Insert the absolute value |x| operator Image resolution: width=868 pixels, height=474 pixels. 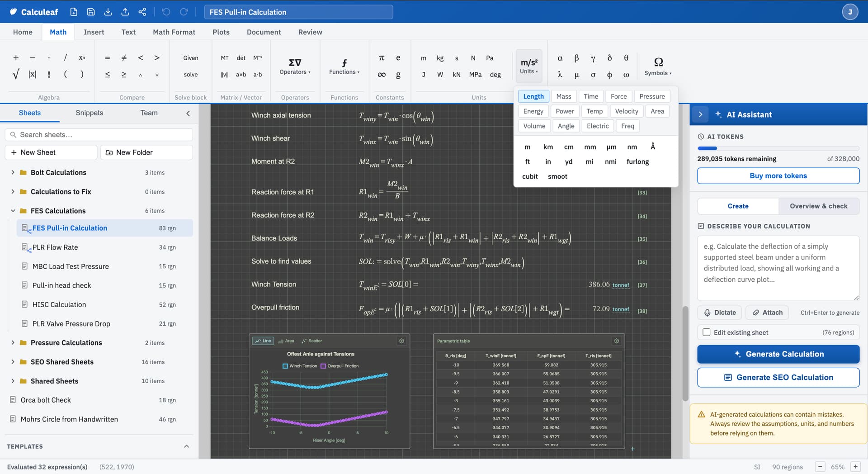(33, 75)
